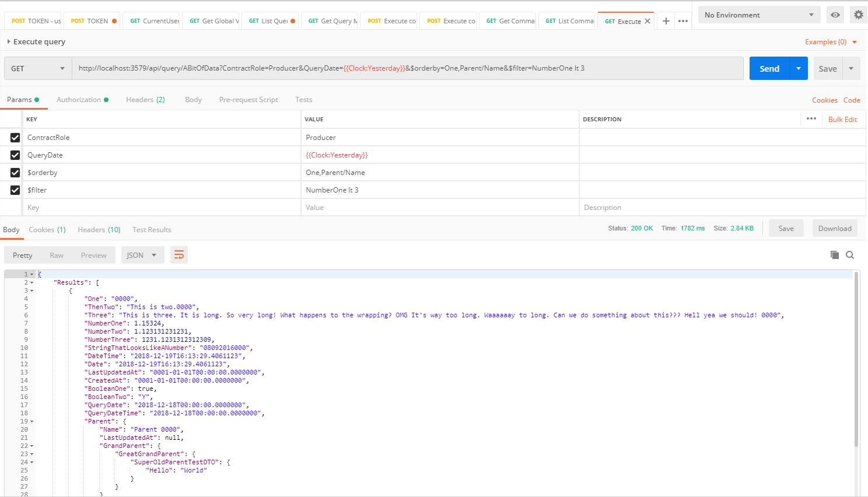
Task: Open JSON format dropdown
Action: [142, 255]
